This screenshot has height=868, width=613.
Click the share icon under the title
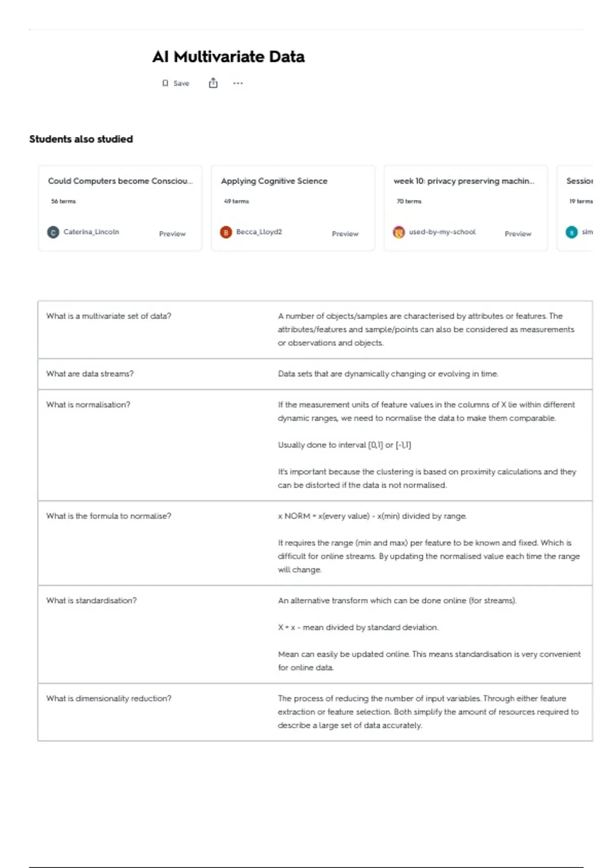[213, 83]
